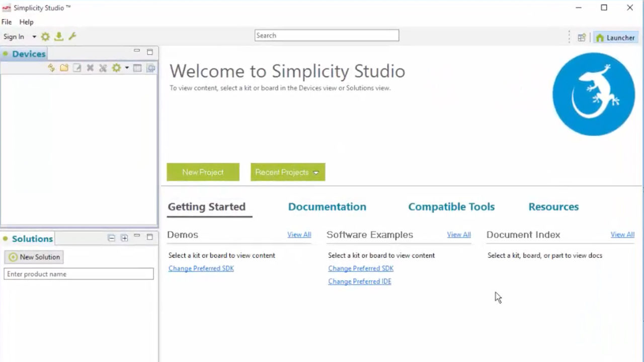644x362 pixels.
Task: Open the File menu
Action: click(x=7, y=22)
